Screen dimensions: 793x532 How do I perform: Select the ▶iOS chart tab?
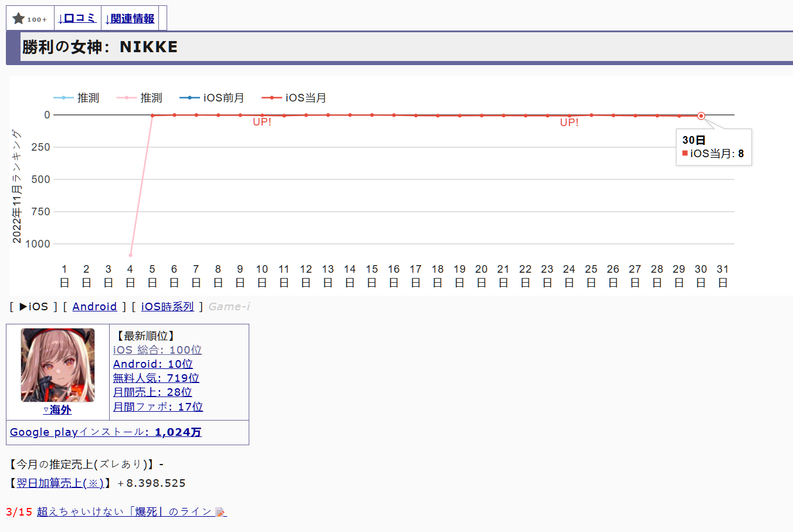pyautogui.click(x=34, y=307)
